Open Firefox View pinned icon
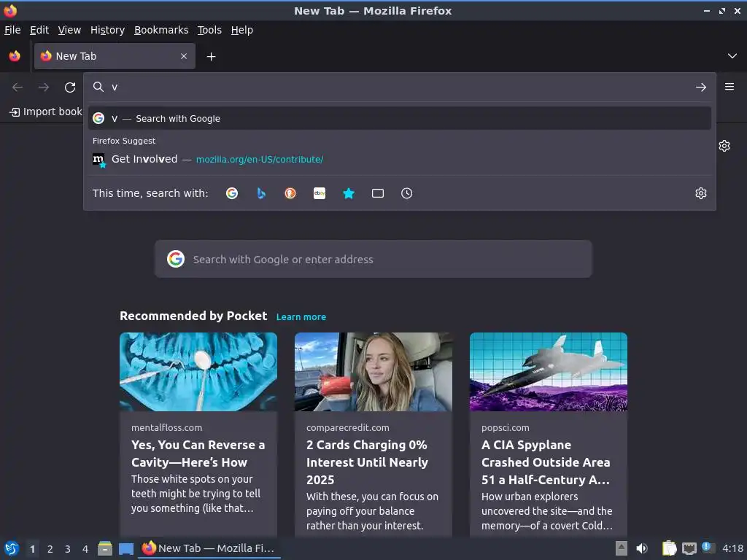 point(15,56)
